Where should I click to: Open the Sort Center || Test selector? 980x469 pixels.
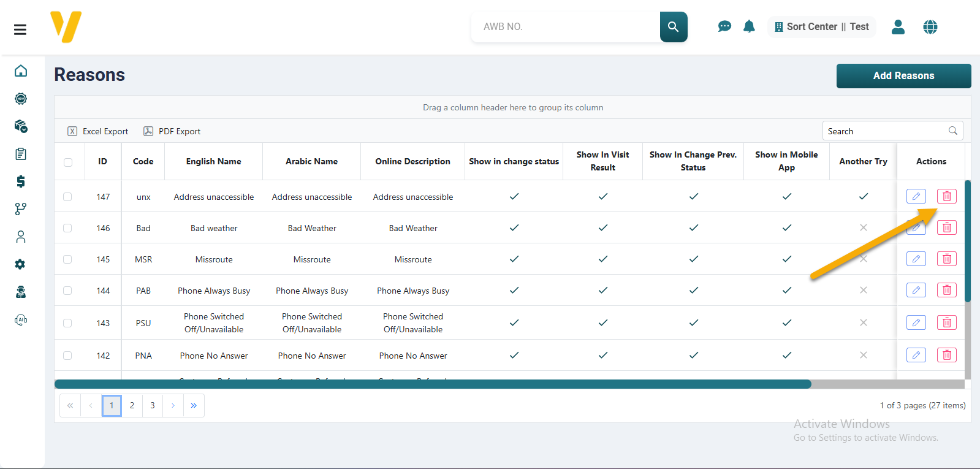[x=821, y=27]
